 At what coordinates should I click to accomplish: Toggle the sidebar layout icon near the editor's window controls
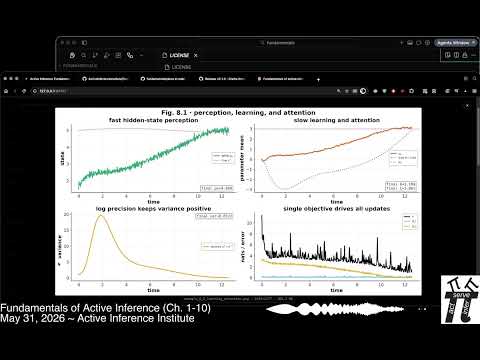tap(84, 43)
